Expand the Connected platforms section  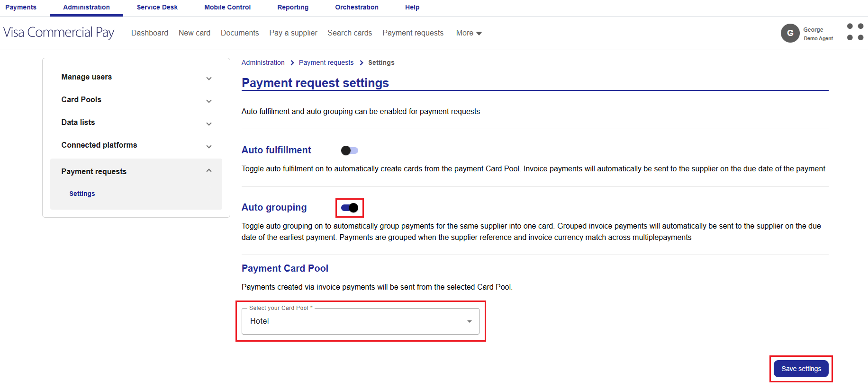click(136, 145)
